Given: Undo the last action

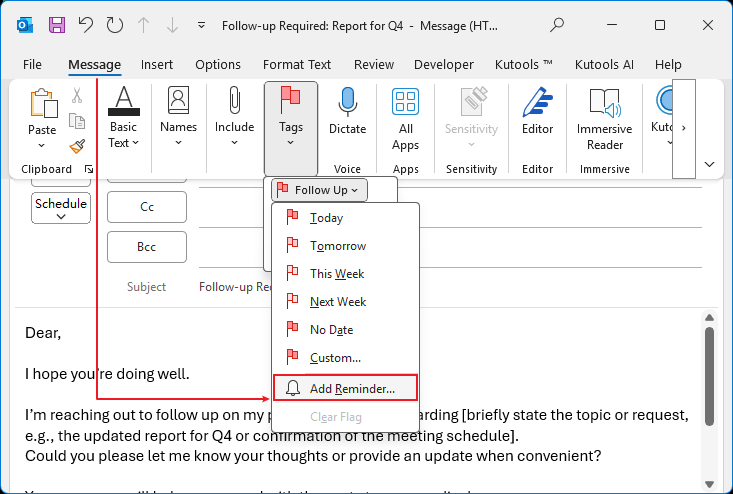Looking at the screenshot, I should pos(86,25).
